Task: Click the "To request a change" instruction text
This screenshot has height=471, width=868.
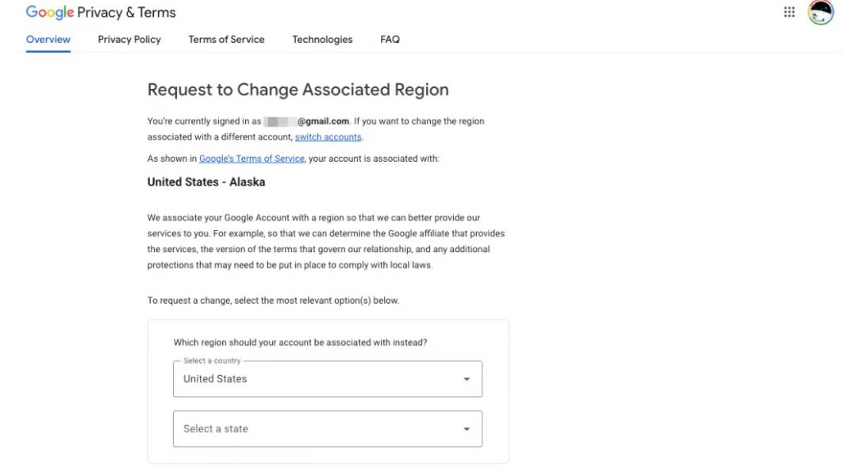Action: coord(273,301)
